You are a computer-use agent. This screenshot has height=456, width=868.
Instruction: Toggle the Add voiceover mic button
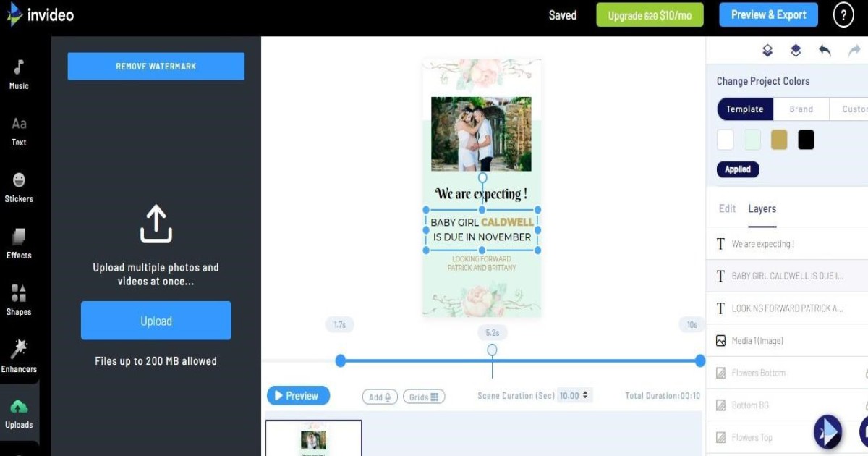[x=380, y=397]
